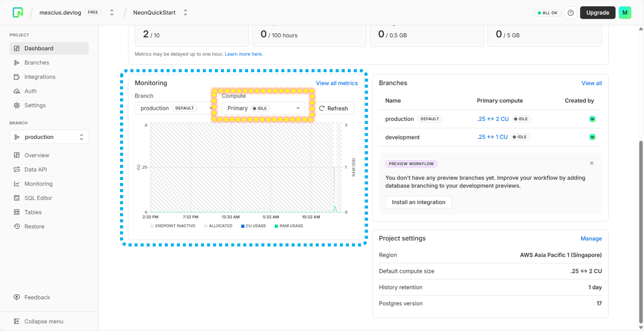Select Branches in the sidebar menu
The image size is (644, 331).
[36, 63]
